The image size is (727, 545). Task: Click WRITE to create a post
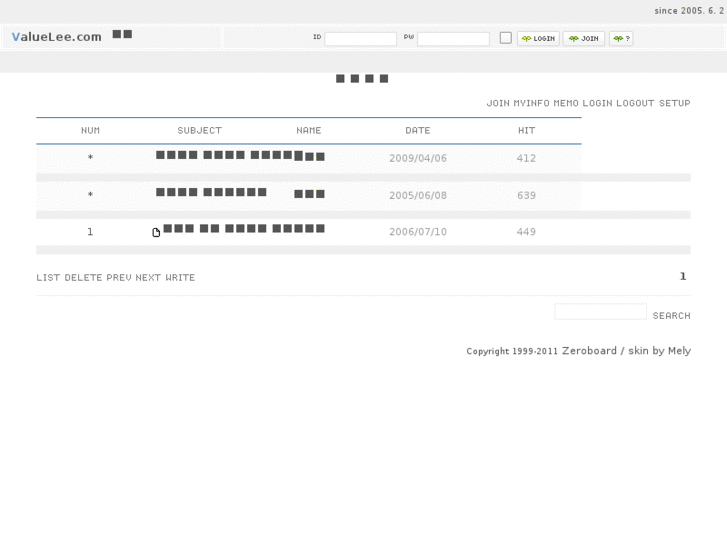[x=180, y=277]
